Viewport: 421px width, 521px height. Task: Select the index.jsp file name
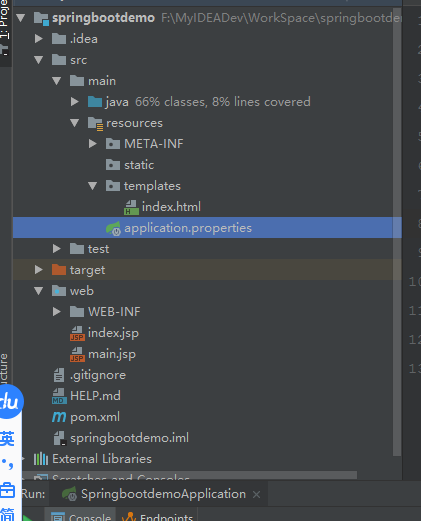point(113,334)
